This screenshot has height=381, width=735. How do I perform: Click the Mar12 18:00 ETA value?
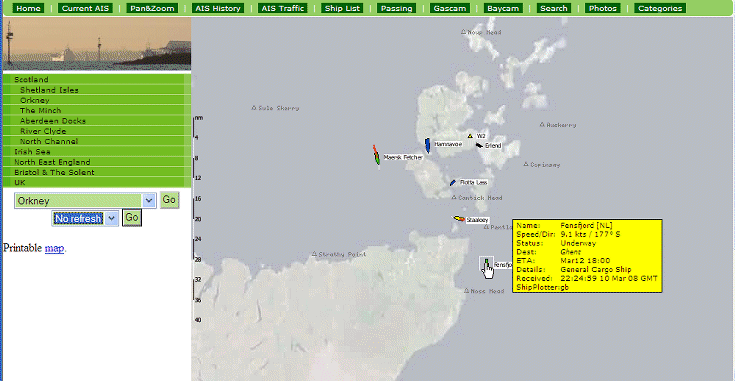pyautogui.click(x=585, y=261)
